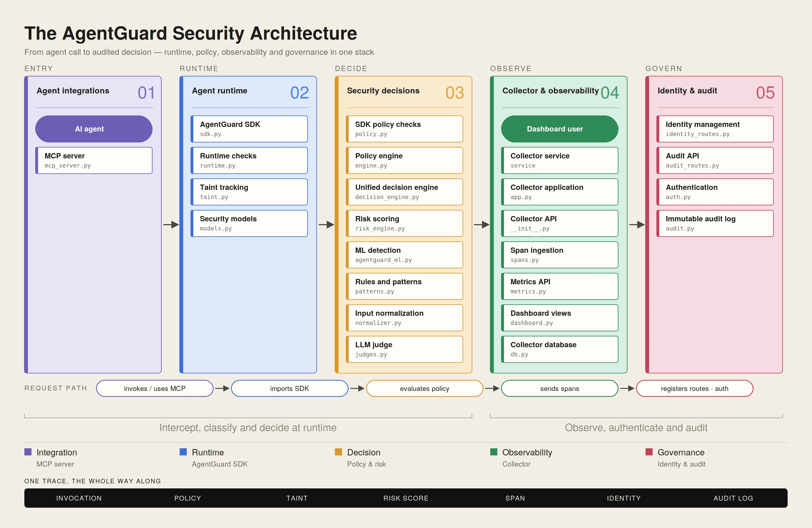Click the 'REQUEST PATH' label
Screen dimensions: 812x528
[56, 388]
